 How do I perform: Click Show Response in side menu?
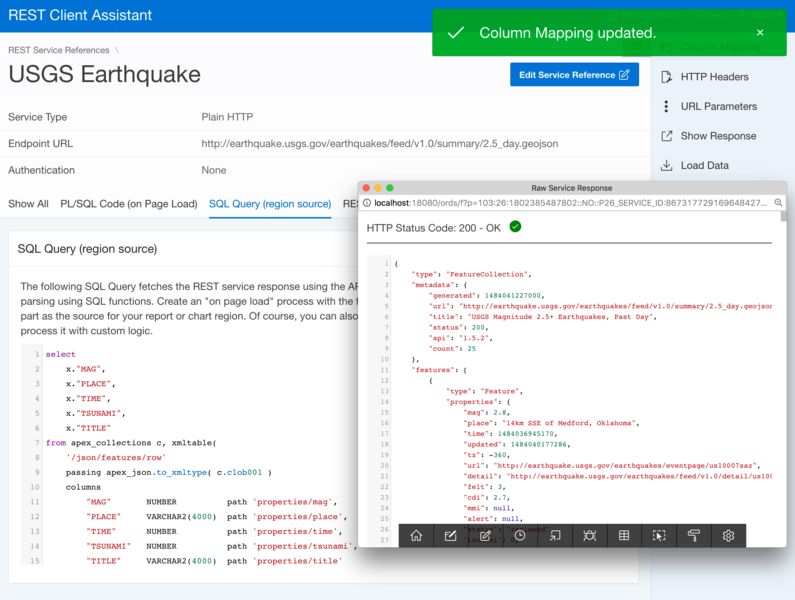coord(718,136)
